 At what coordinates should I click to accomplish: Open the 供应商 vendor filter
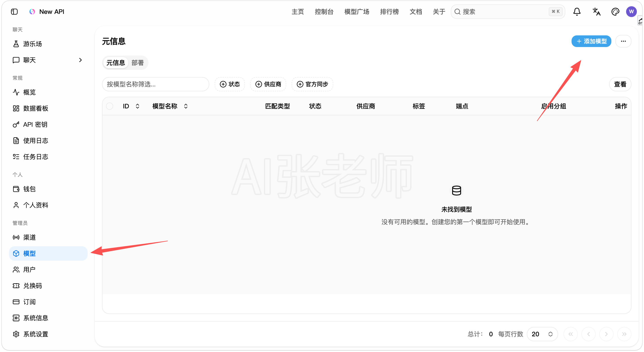[268, 84]
